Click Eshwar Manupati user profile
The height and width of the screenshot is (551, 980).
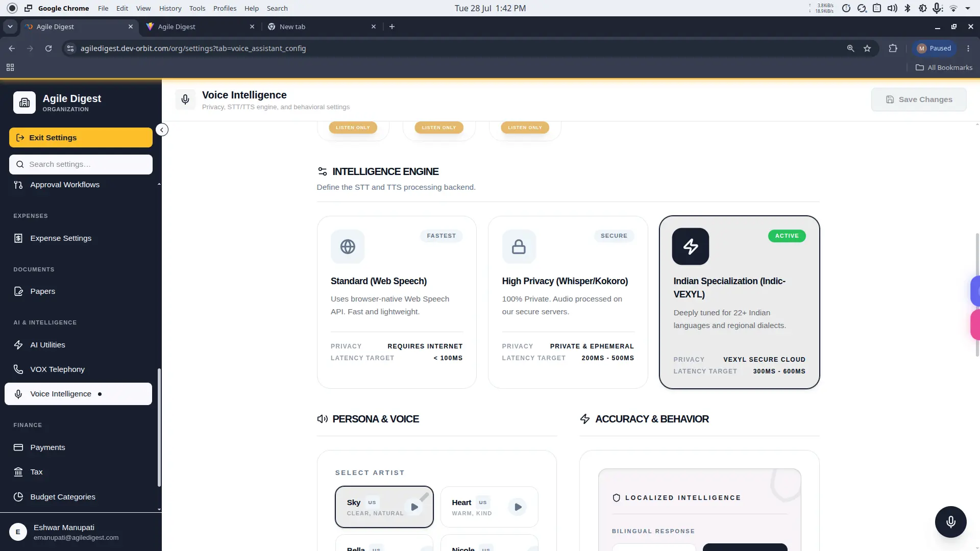(81, 532)
